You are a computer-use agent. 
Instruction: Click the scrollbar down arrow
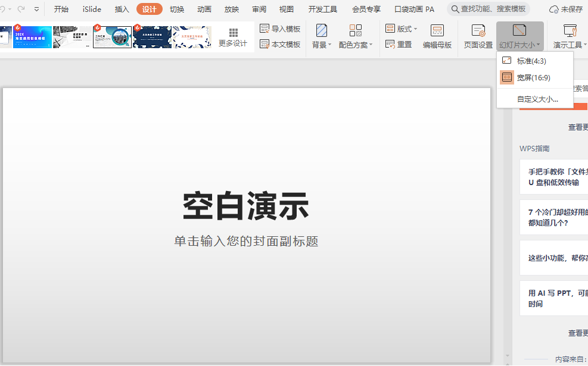pos(508,355)
